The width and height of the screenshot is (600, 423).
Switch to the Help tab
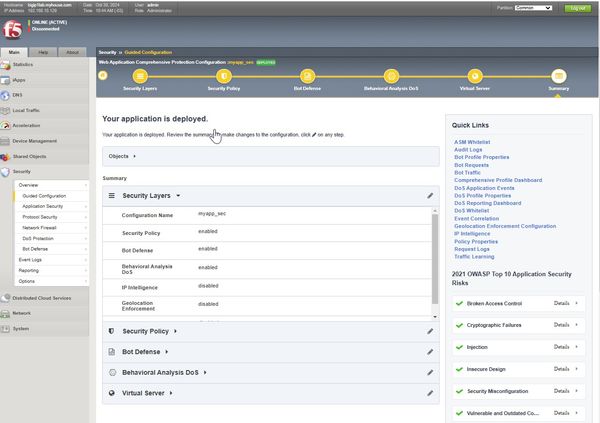point(42,51)
